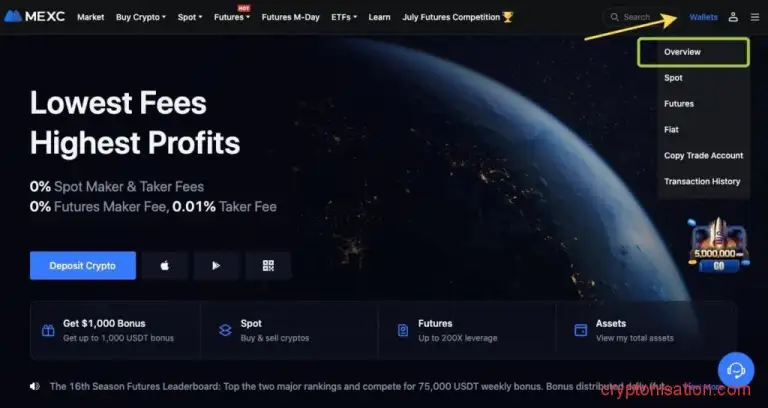Show the QR code download icon
768x408 pixels.
pyautogui.click(x=268, y=265)
